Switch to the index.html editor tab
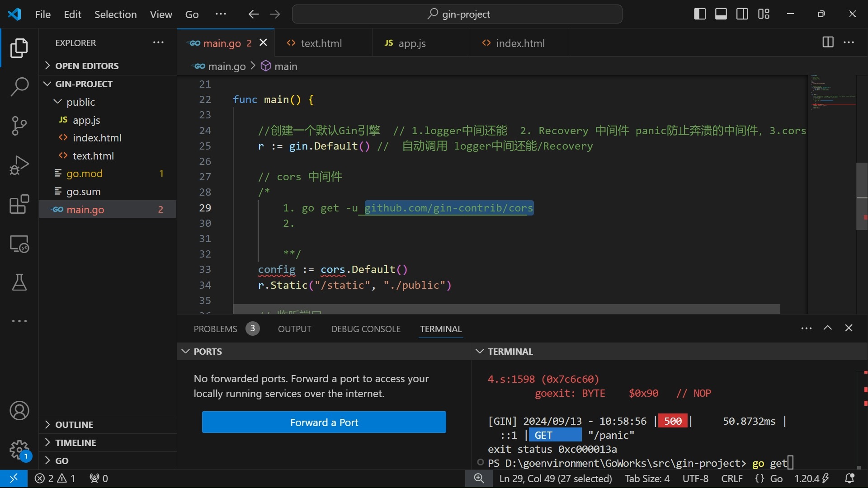 [x=519, y=43]
